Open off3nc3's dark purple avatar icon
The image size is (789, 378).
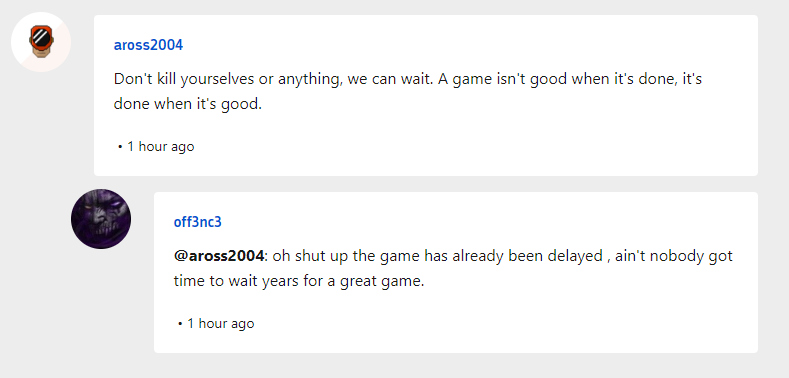pos(101,219)
